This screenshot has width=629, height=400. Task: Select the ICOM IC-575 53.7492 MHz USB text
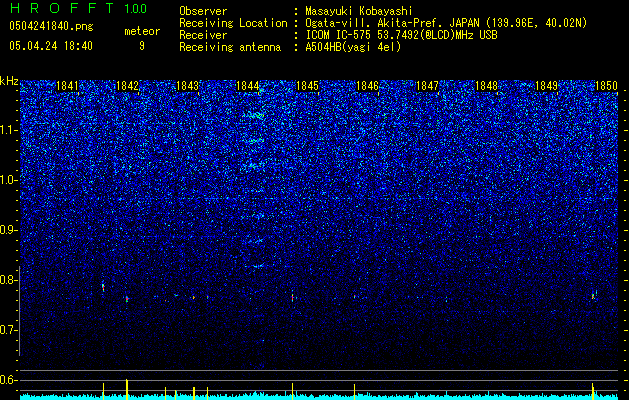click(x=401, y=35)
